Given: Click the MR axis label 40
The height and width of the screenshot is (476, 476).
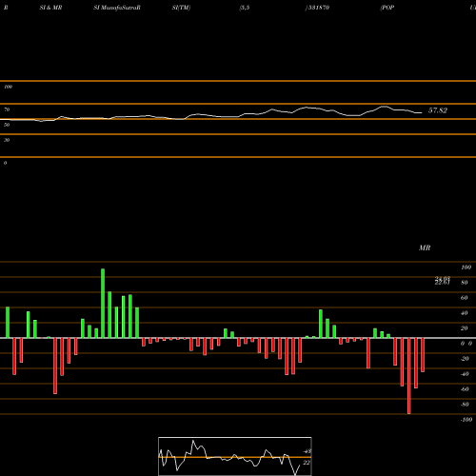Looking at the screenshot, I should tap(465, 313).
